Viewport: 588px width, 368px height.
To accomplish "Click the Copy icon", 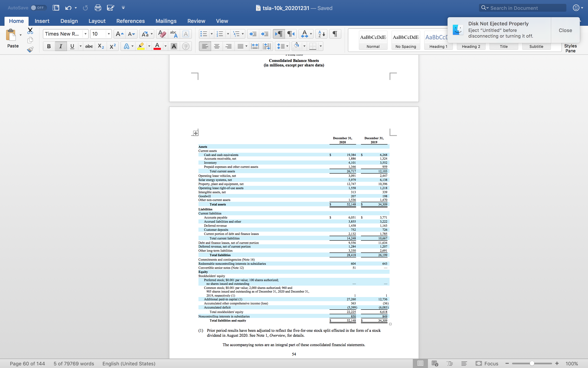I will pyautogui.click(x=30, y=40).
